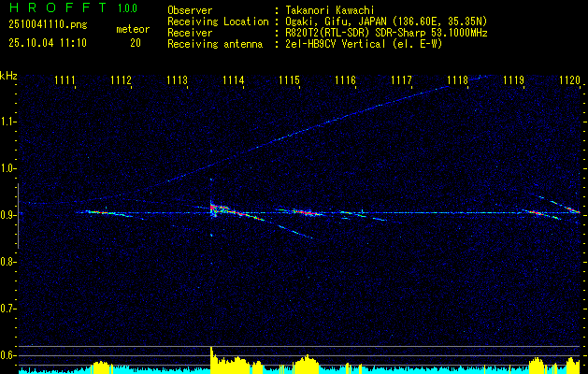The image size is (588, 374).
Task: Click the Receiving antenna field label
Action: click(215, 44)
